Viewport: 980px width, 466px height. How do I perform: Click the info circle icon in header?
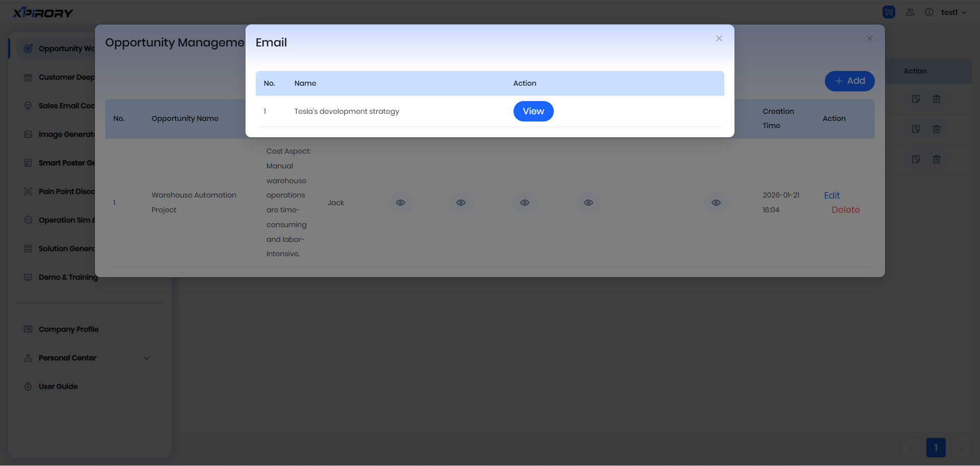point(929,12)
